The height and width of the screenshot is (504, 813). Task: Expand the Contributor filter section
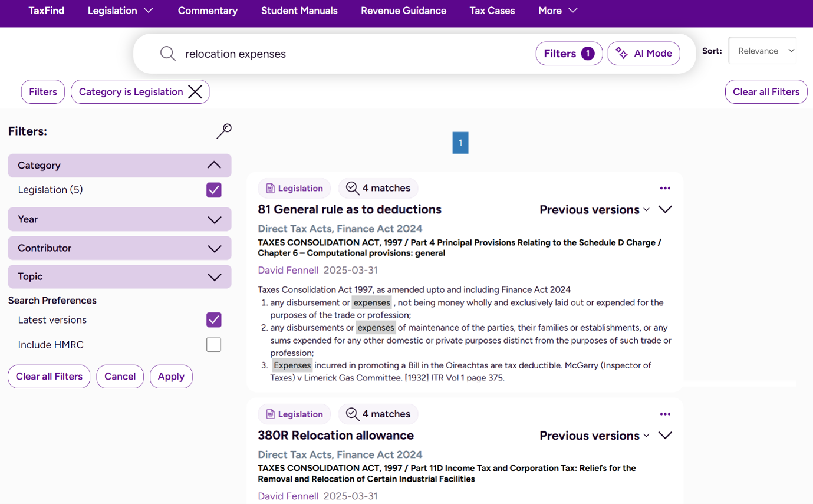click(x=120, y=248)
